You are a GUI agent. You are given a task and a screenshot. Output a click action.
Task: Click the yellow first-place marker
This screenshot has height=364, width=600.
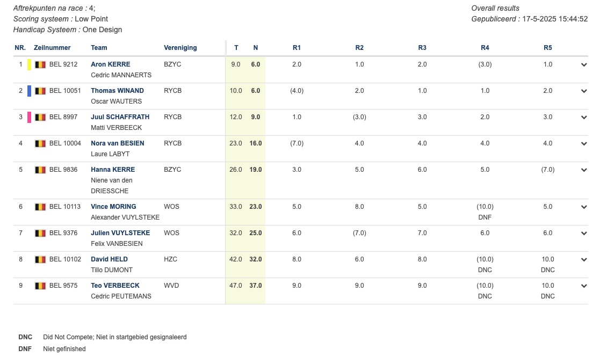[x=29, y=64]
